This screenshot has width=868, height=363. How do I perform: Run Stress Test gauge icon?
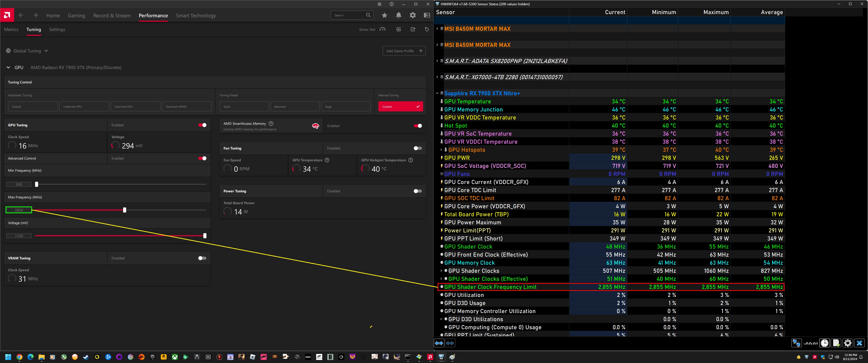coord(383,29)
